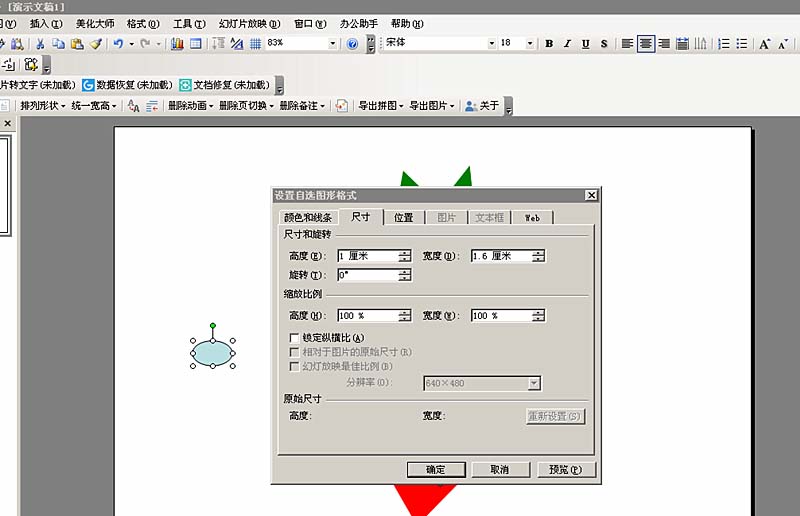Click the Cut scissors icon
Viewport: 800px width, 516px height.
(x=40, y=44)
